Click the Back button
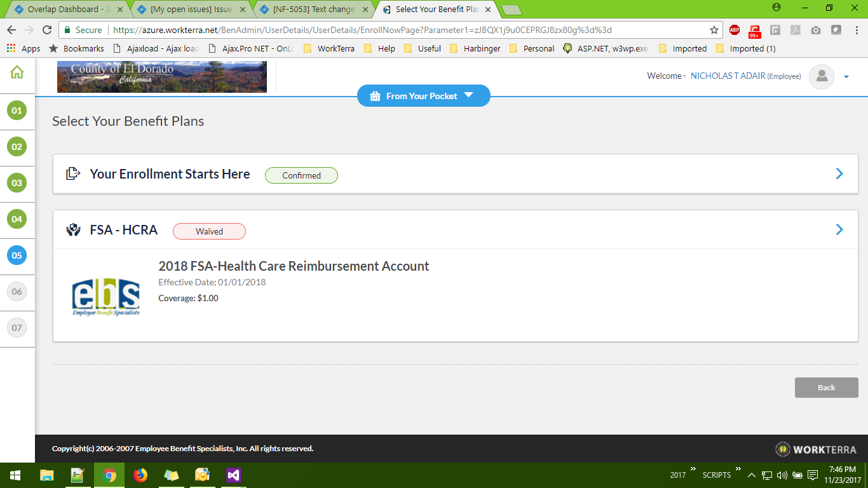 point(826,388)
